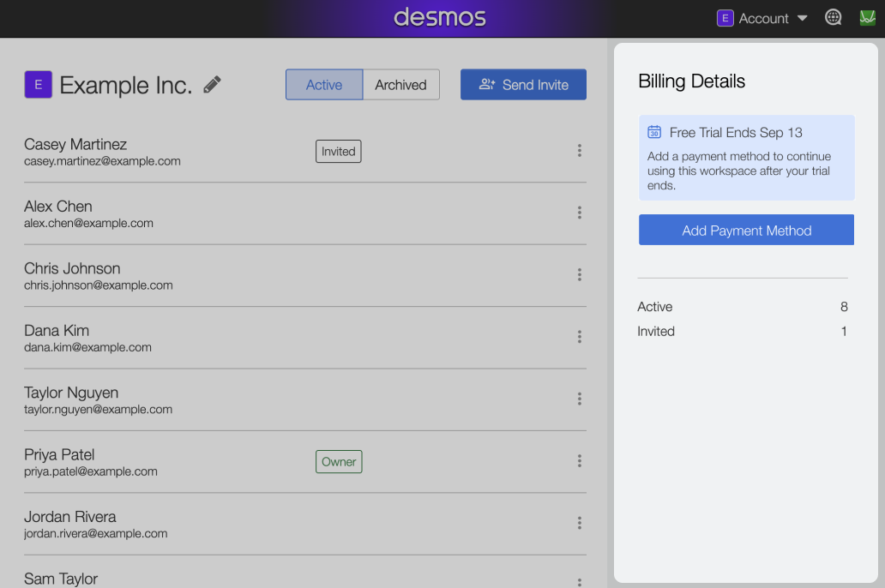This screenshot has width=885, height=588.
Task: Open the more options menu for Chris Johnson
Action: coord(579,275)
